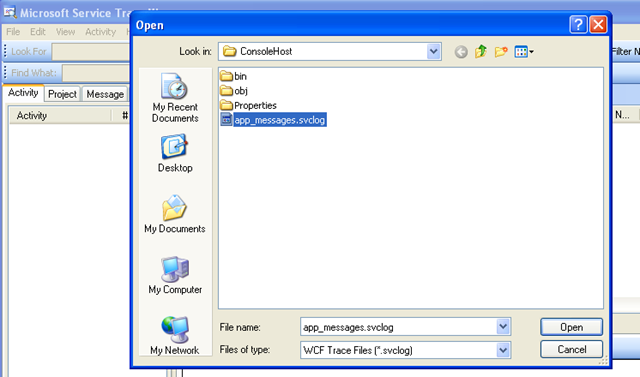Select My Computer in places bar
The width and height of the screenshot is (640, 377).
click(x=175, y=275)
